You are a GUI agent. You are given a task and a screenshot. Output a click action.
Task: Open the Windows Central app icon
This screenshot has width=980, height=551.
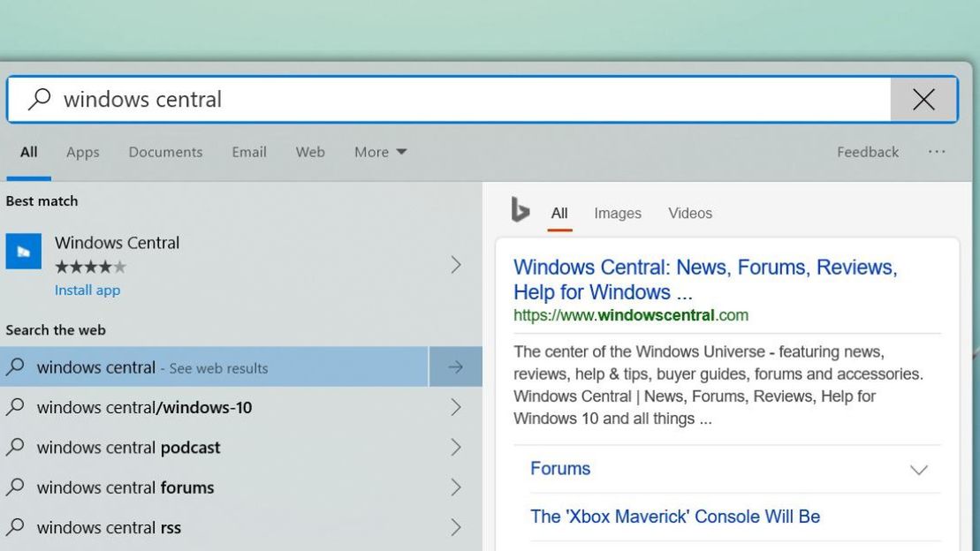(x=24, y=252)
